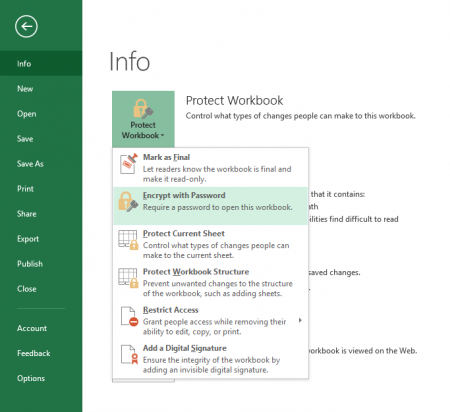Click the Restrict Access document icon

tap(129, 316)
